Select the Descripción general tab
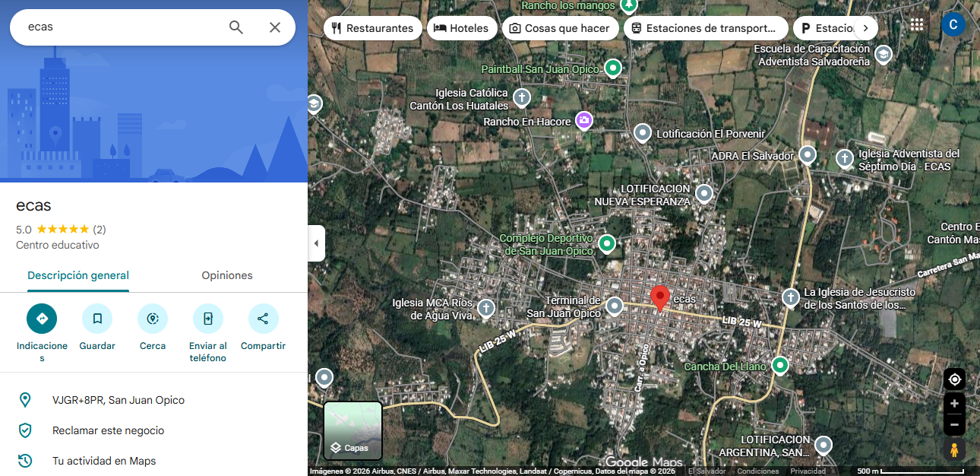 pos(78,275)
